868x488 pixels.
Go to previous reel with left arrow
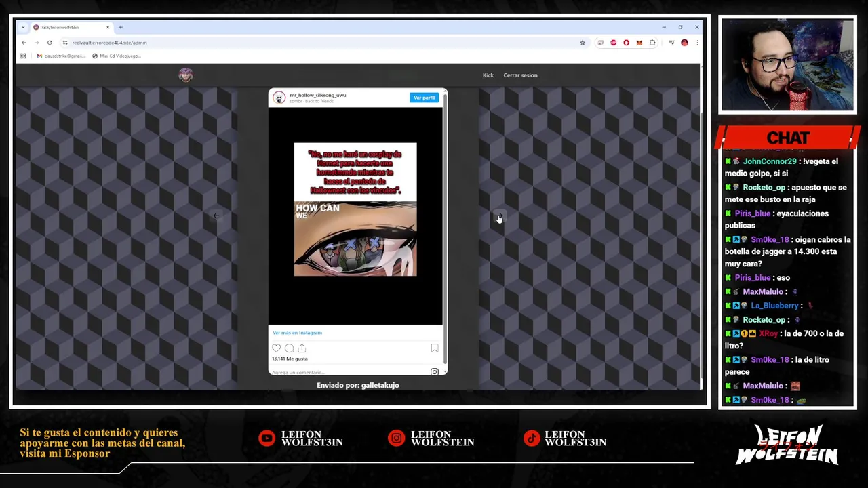(x=216, y=216)
